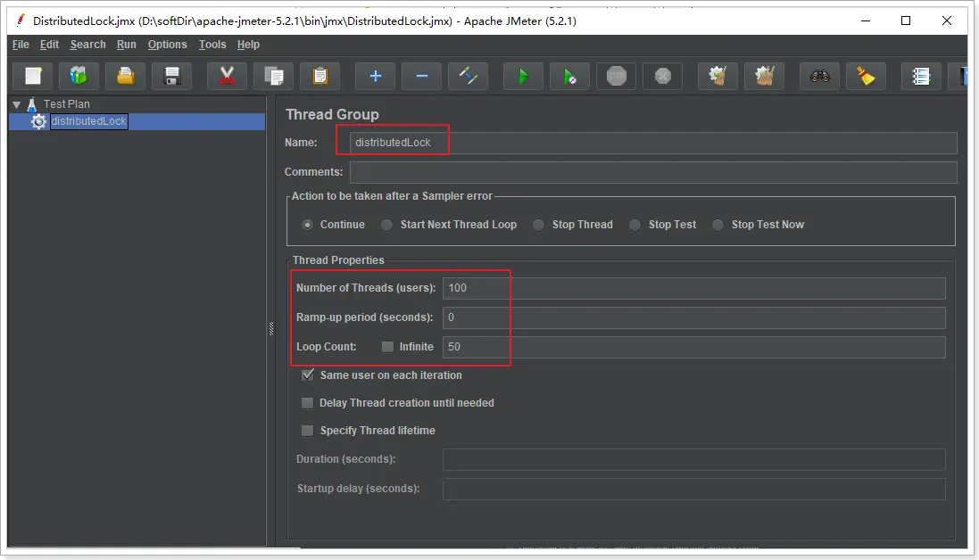Start the test with green play icon
The image size is (979, 560).
tap(523, 76)
